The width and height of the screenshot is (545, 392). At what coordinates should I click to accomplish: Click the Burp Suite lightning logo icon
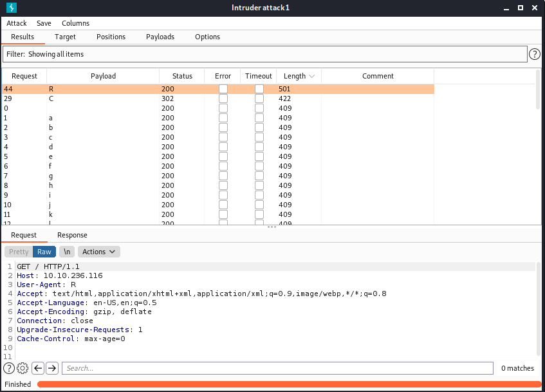[x=12, y=8]
